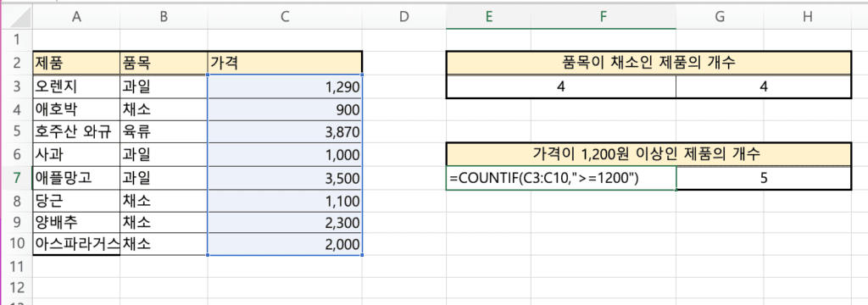Click the COUNTIF formula cell
The width and height of the screenshot is (868, 305).
(561, 179)
